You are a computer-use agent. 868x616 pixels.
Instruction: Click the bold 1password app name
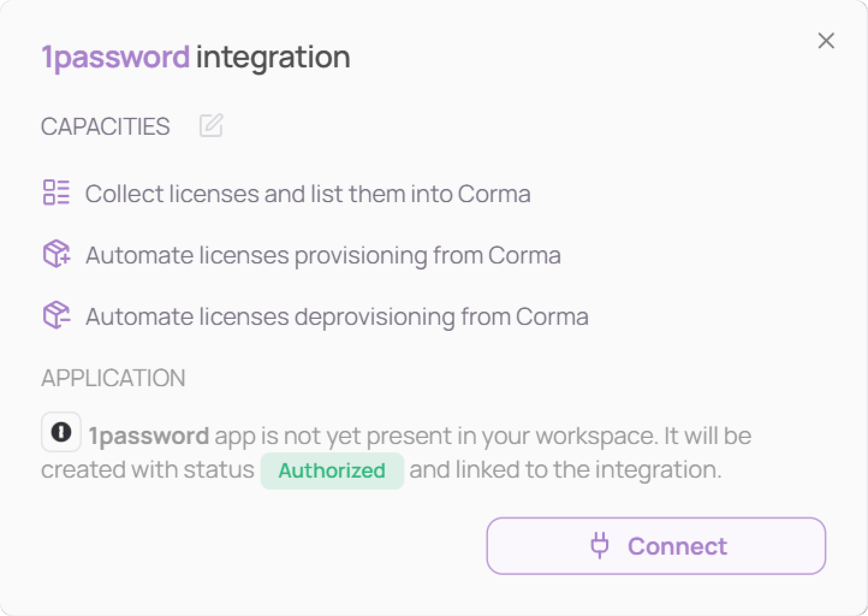pyautogui.click(x=148, y=435)
